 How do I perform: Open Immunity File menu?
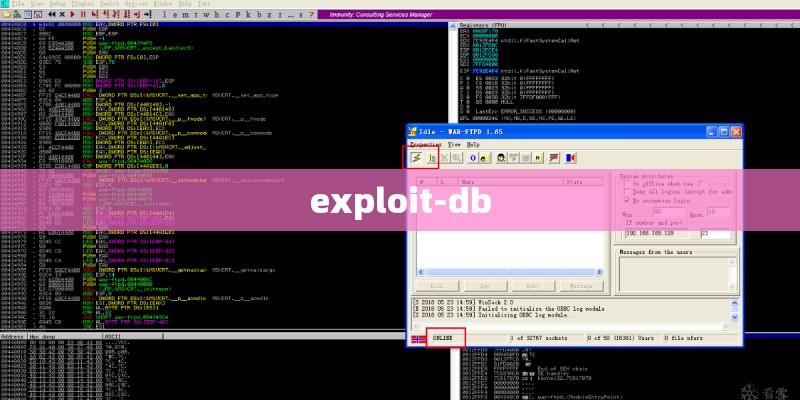(x=18, y=4)
